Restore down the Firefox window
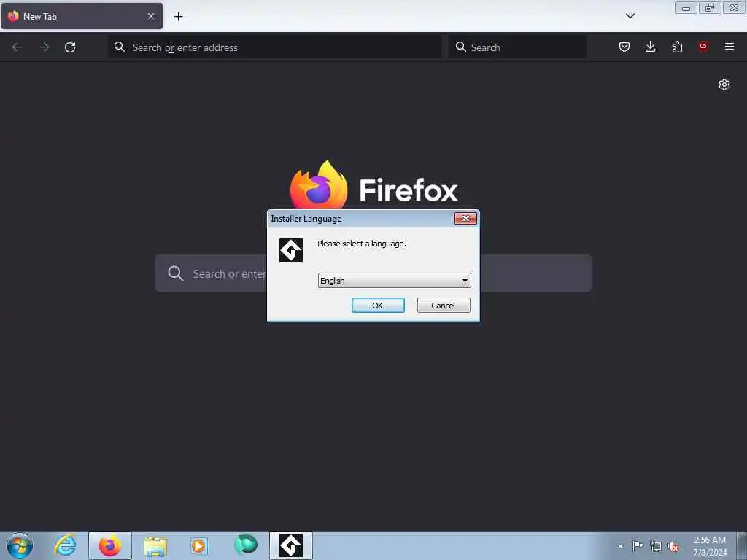The height and width of the screenshot is (560, 747). [x=710, y=7]
